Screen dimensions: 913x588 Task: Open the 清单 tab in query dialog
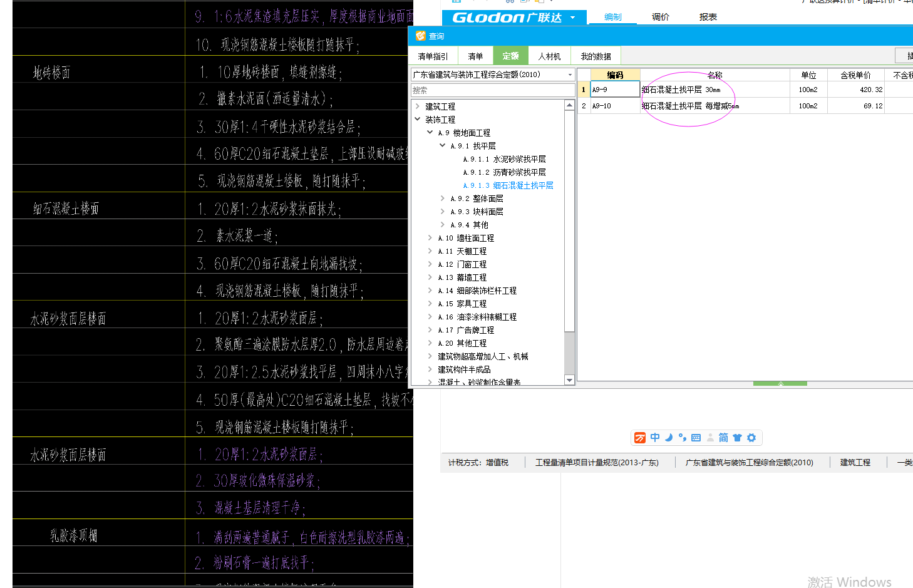(475, 56)
